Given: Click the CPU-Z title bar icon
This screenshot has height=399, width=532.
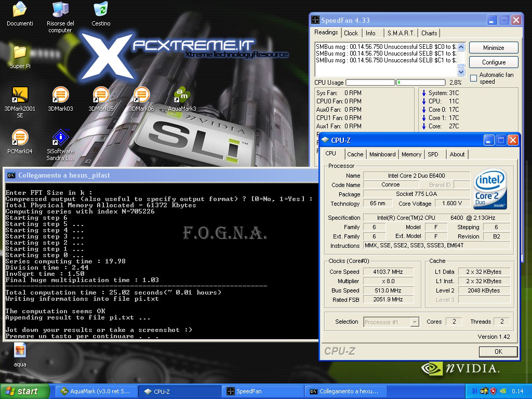Looking at the screenshot, I should tap(325, 140).
